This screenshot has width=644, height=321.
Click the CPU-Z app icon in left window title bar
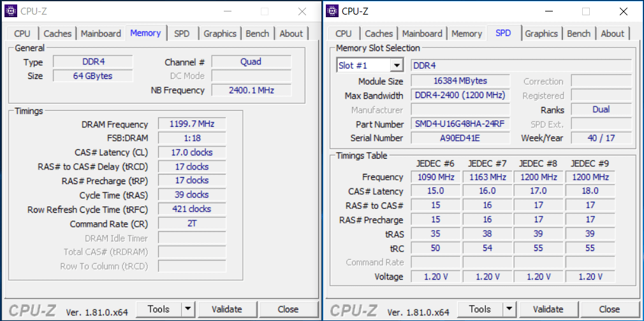[x=10, y=11]
